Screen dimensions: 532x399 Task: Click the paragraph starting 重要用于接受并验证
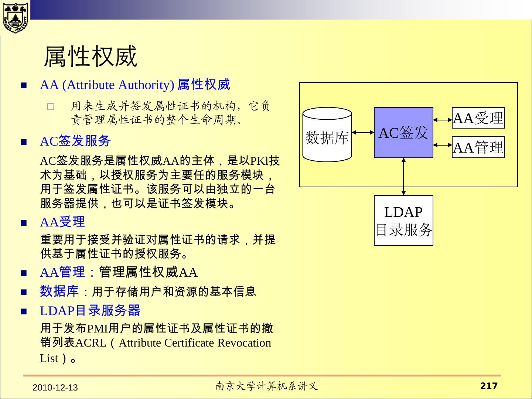pos(158,246)
